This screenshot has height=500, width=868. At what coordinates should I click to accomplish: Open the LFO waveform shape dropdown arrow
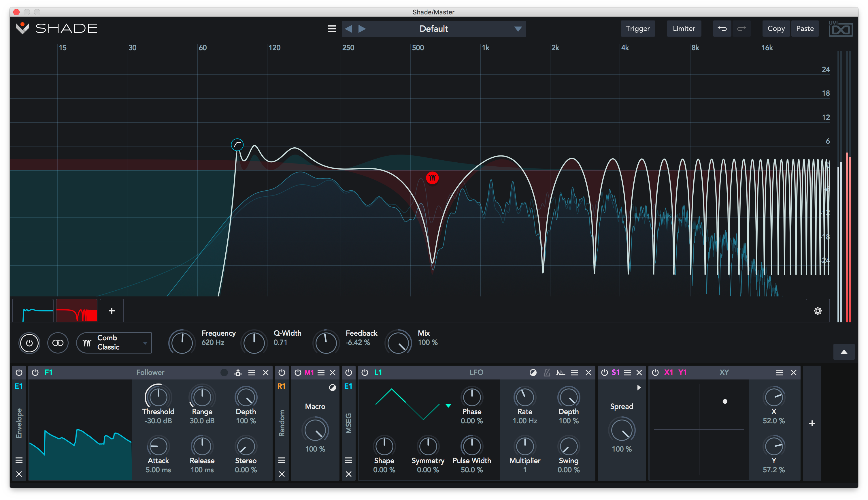click(x=448, y=406)
